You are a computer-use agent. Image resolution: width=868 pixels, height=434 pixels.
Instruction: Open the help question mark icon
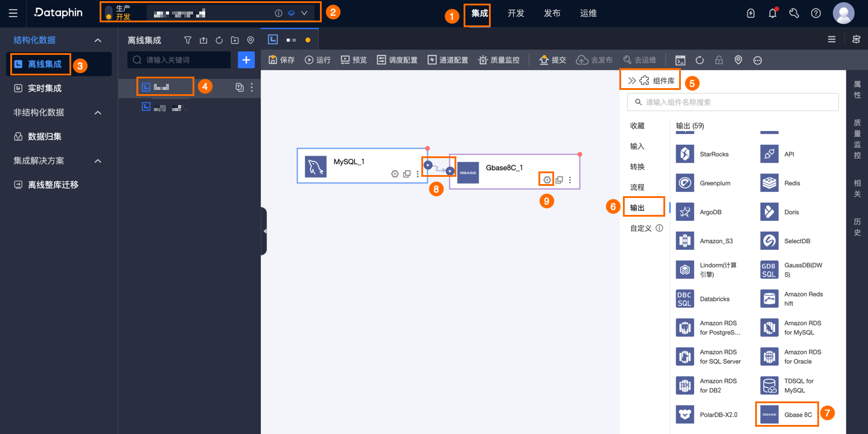(x=816, y=13)
